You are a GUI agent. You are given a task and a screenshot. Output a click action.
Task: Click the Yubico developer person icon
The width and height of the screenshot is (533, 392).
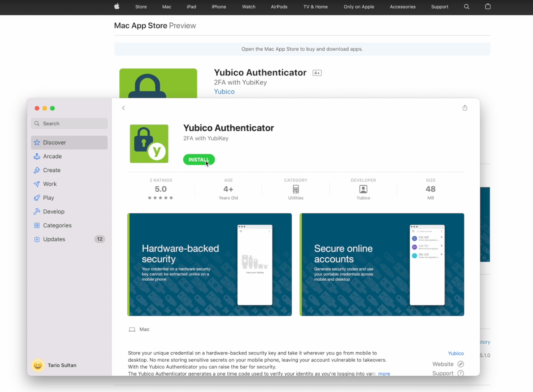coord(363,189)
